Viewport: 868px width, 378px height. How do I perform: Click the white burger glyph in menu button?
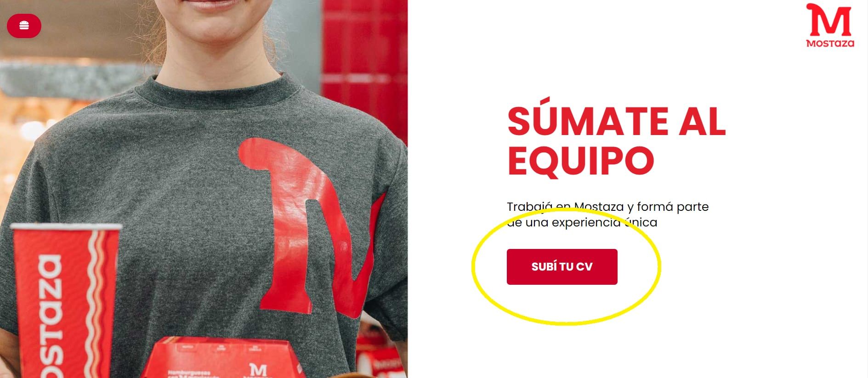tap(24, 26)
